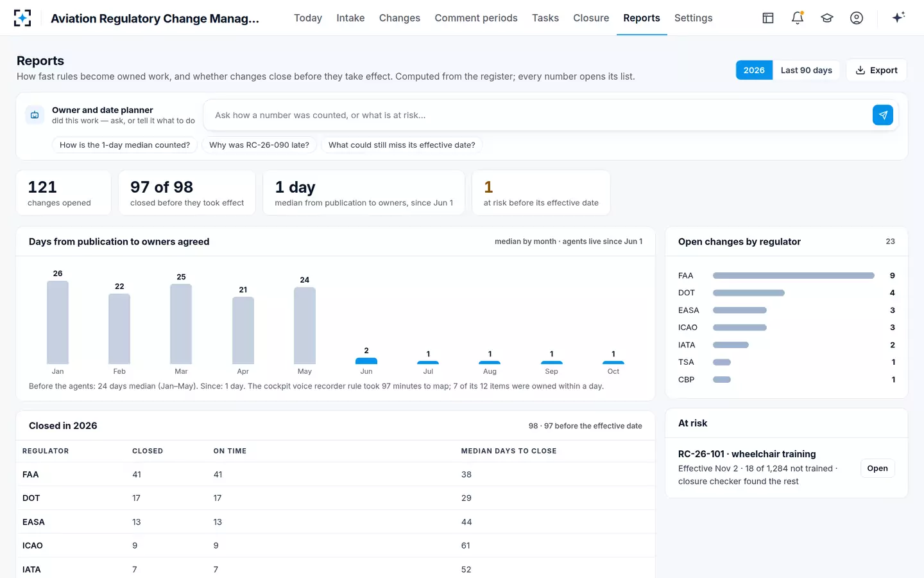Click the EASA row in Closed table
Viewport: 924px width, 578px height.
click(336, 522)
